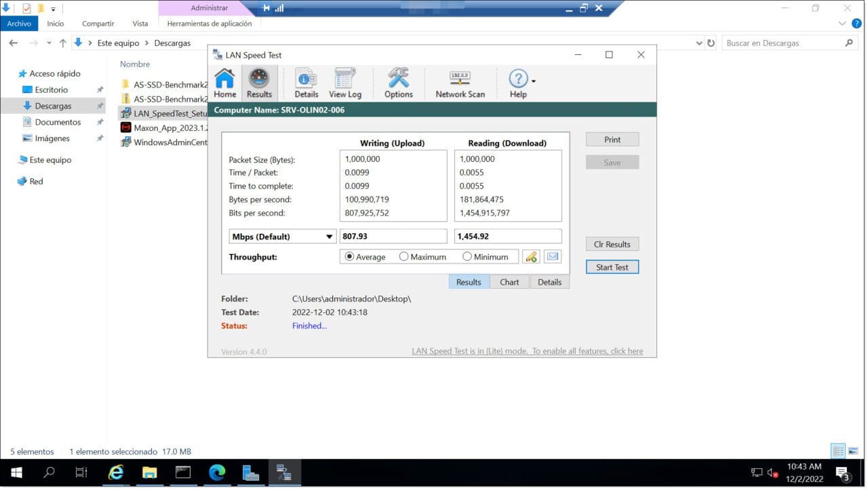Open the notification center icon
The width and height of the screenshot is (868, 490).
(843, 473)
